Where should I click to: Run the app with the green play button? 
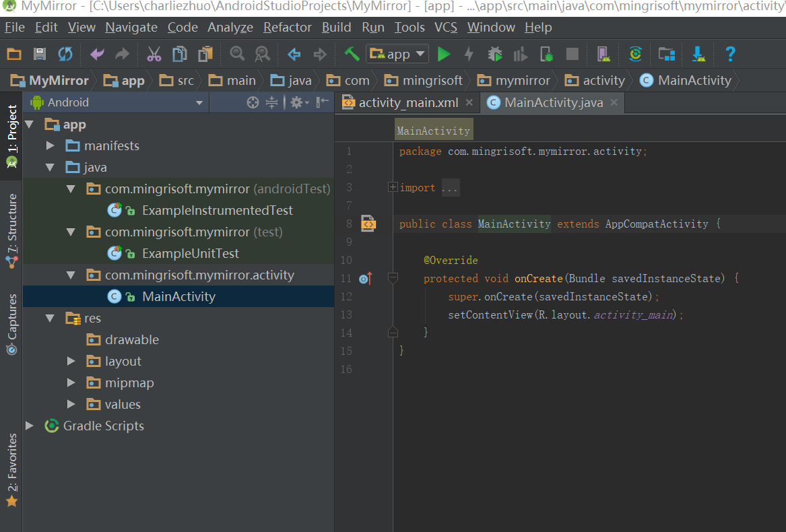point(444,54)
